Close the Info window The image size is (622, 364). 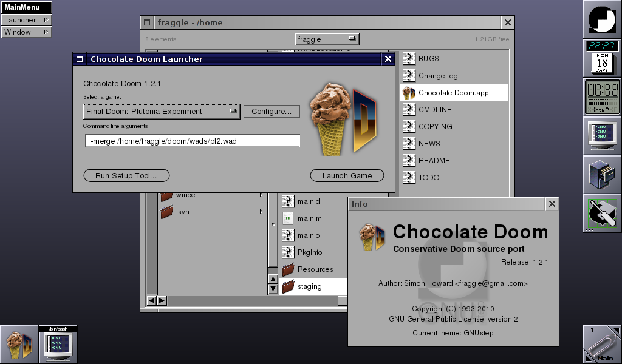[552, 204]
